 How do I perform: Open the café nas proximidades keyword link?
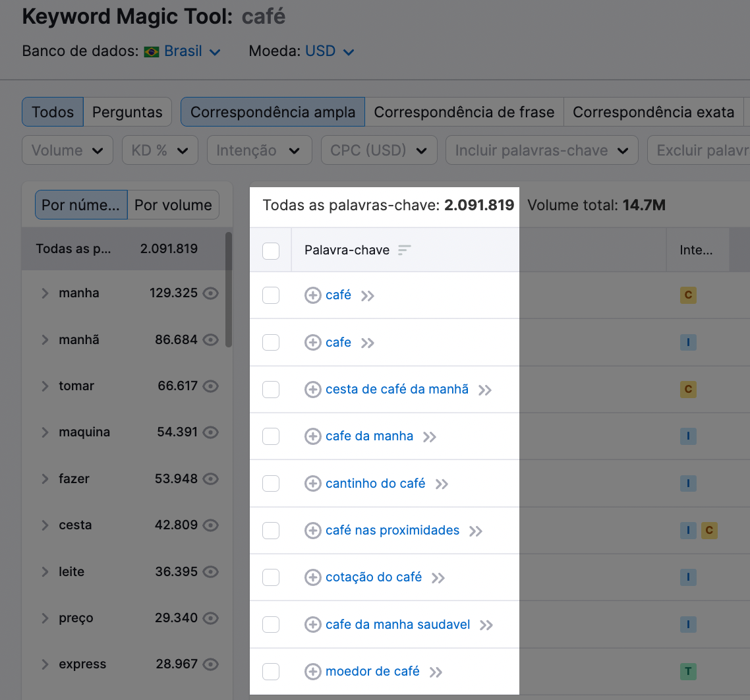tap(392, 530)
